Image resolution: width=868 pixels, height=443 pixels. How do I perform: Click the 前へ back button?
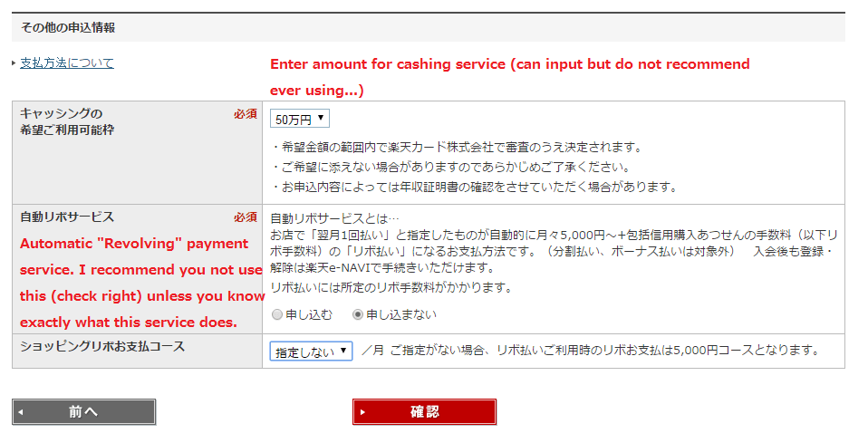click(x=83, y=412)
